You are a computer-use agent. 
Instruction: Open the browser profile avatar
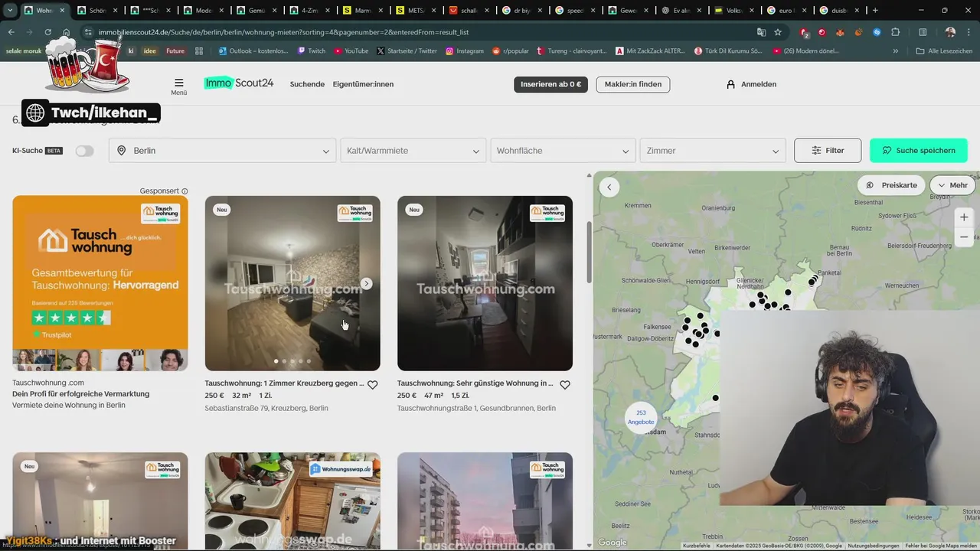[x=950, y=32]
